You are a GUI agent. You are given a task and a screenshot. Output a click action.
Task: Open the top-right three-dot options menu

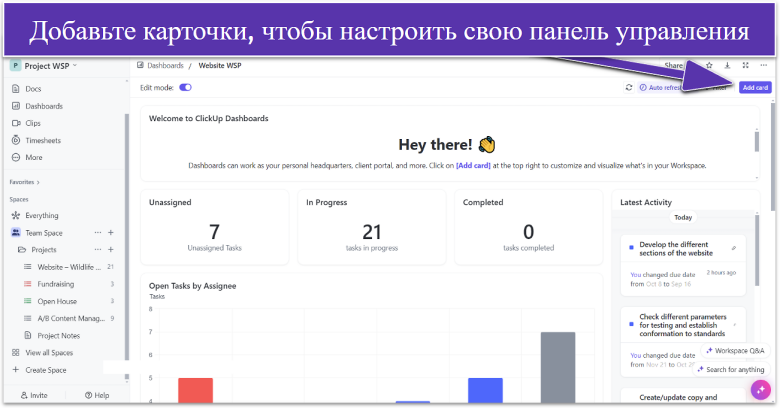pyautogui.click(x=764, y=65)
